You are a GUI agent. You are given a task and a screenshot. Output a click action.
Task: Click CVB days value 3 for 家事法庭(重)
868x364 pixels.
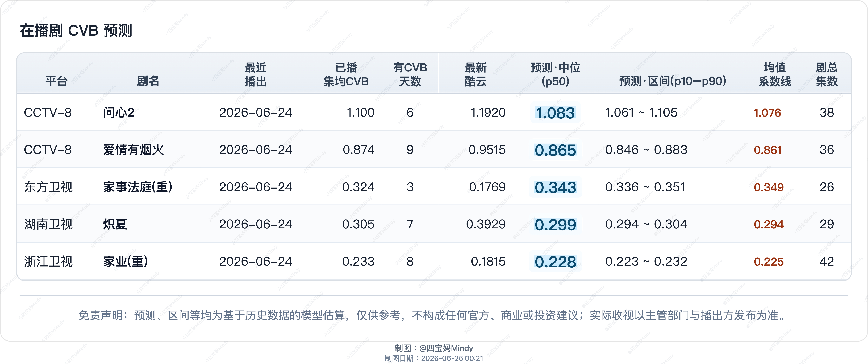410,187
